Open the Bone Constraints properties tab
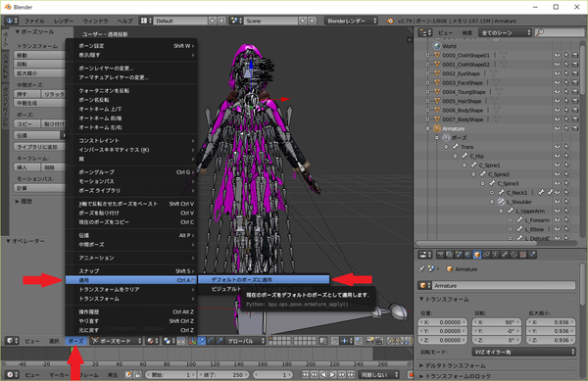 pyautogui.click(x=514, y=255)
